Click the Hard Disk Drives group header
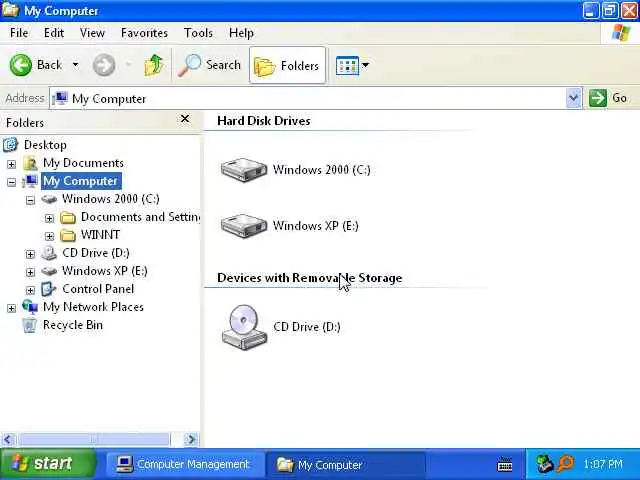640x480 pixels. pos(264,121)
